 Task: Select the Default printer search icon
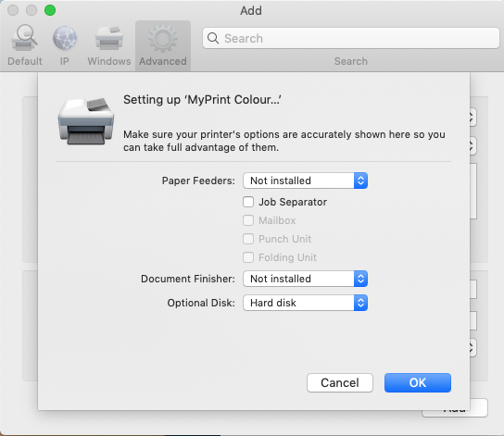tap(24, 38)
